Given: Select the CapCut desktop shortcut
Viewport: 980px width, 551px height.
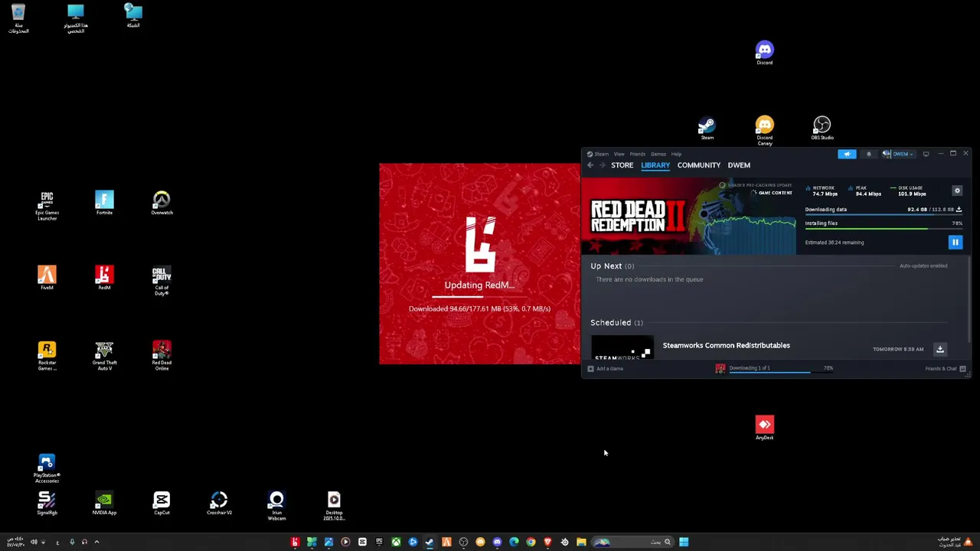Looking at the screenshot, I should [162, 504].
